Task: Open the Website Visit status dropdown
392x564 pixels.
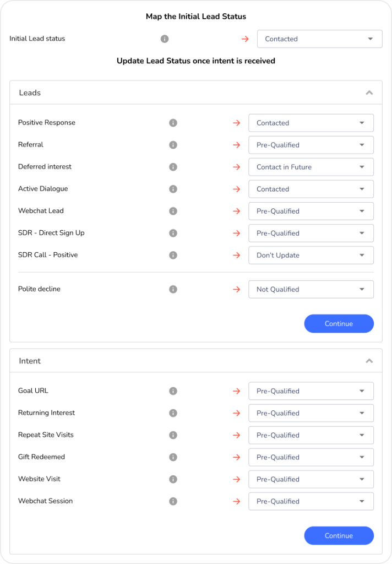Action: coord(311,479)
